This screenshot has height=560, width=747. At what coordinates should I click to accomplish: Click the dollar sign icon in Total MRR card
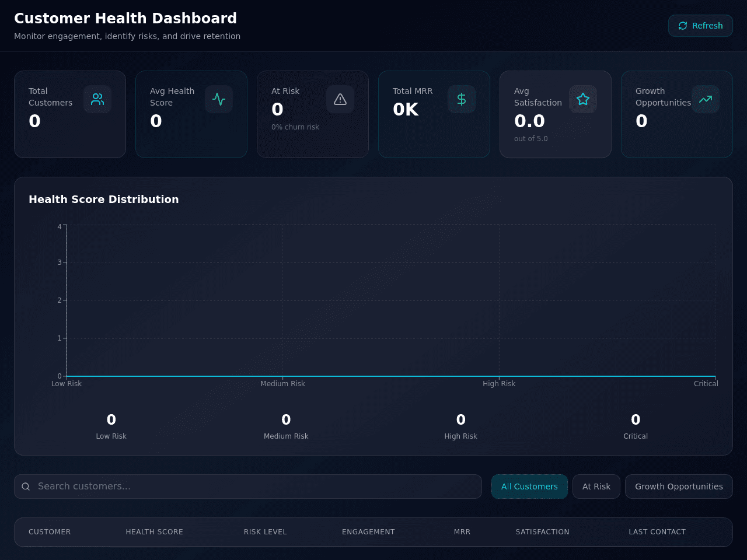[x=462, y=99]
